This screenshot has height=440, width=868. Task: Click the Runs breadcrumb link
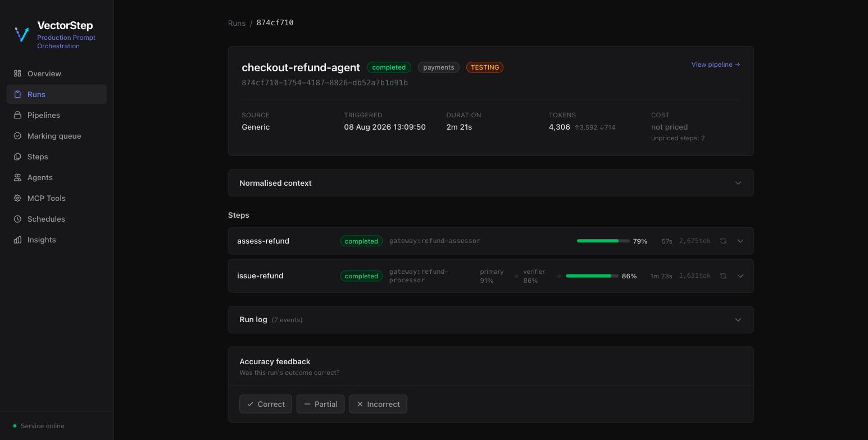tap(237, 23)
